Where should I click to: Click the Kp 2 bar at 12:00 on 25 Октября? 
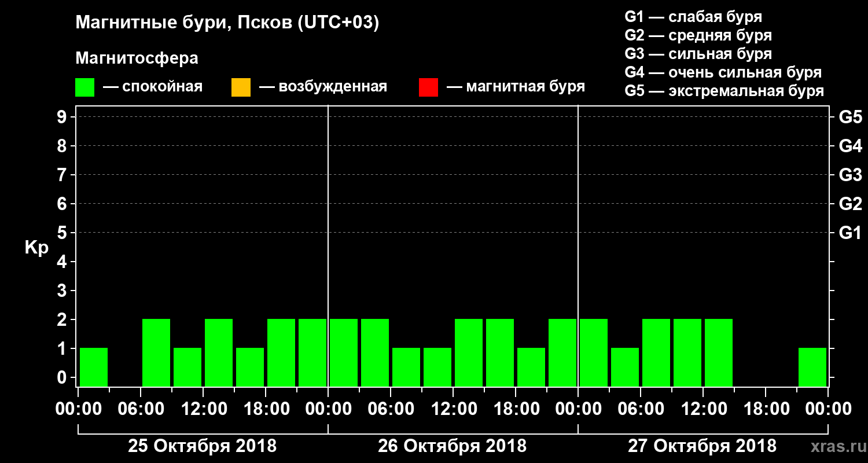pyautogui.click(x=219, y=352)
